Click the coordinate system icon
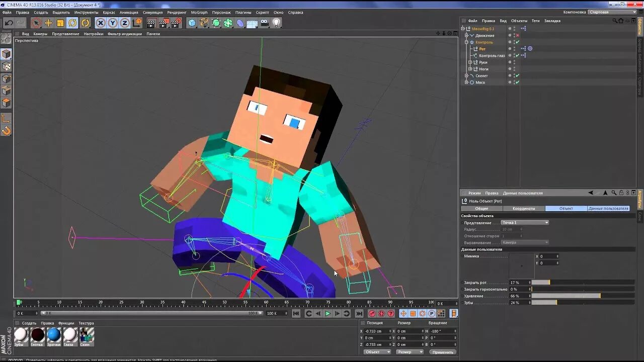 pos(137,23)
